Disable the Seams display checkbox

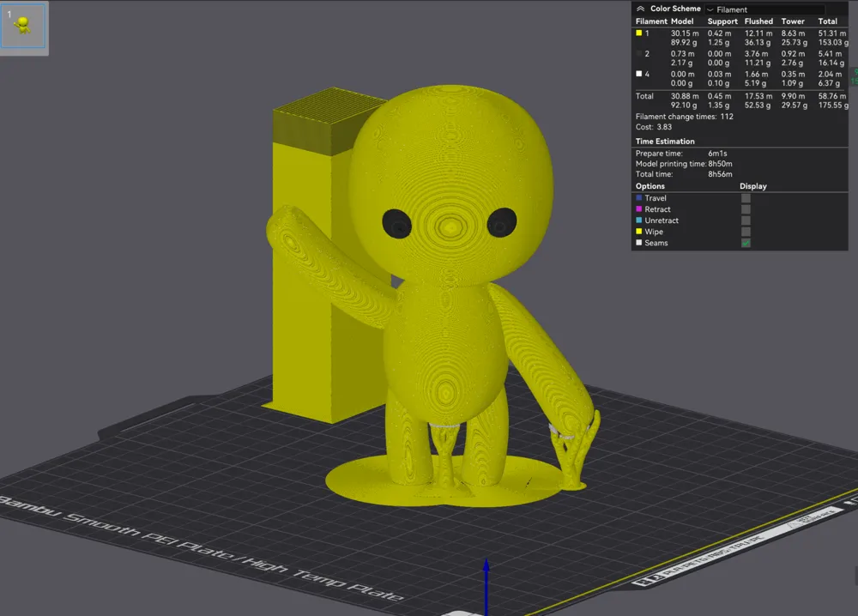pyautogui.click(x=746, y=243)
